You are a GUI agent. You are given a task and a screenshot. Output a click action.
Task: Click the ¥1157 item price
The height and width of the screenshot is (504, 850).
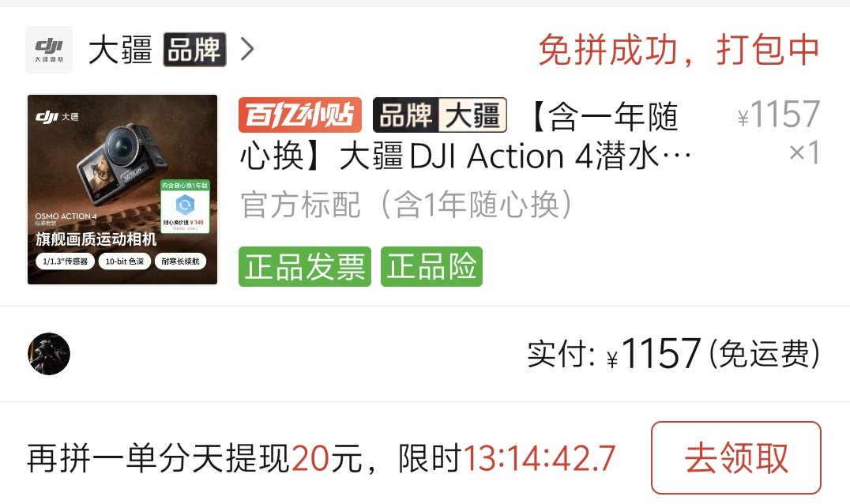[x=778, y=115]
